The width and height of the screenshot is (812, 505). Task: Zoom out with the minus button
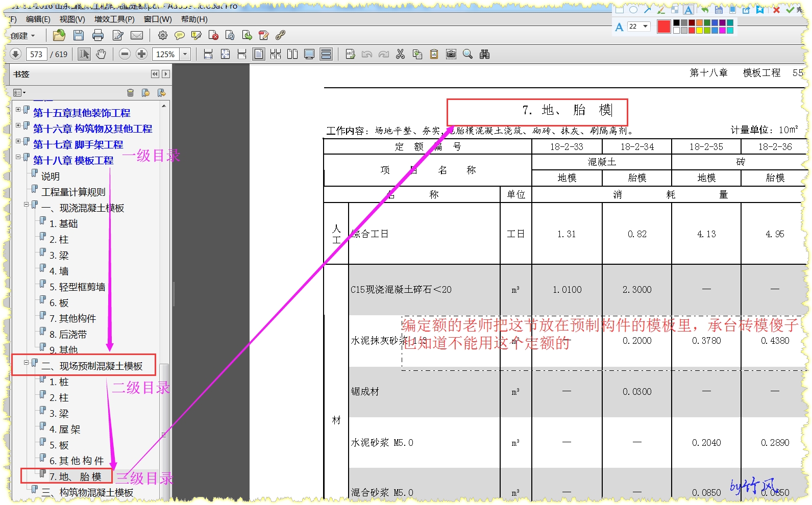125,54
